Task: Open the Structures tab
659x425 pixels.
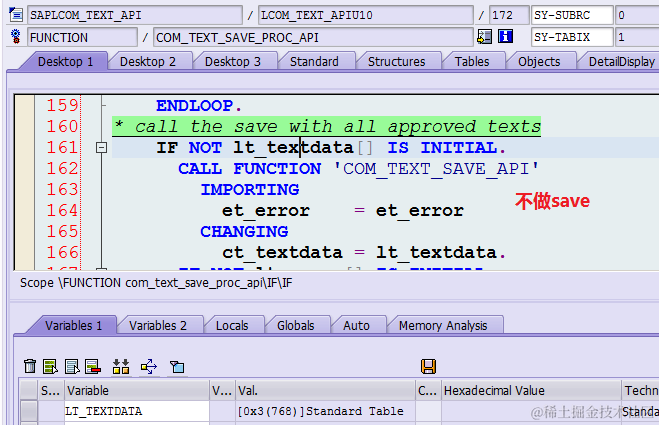Action: 396,61
